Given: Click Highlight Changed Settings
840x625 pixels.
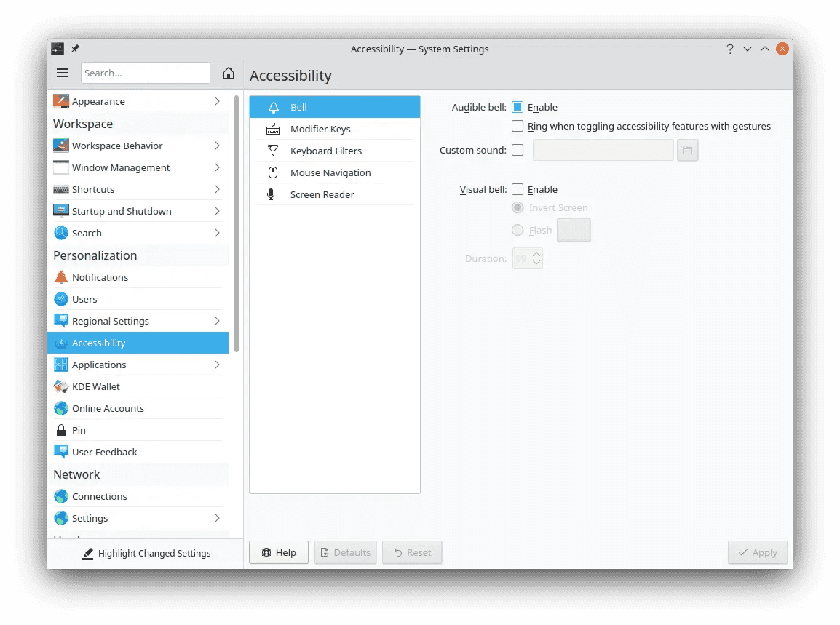Looking at the screenshot, I should 146,553.
